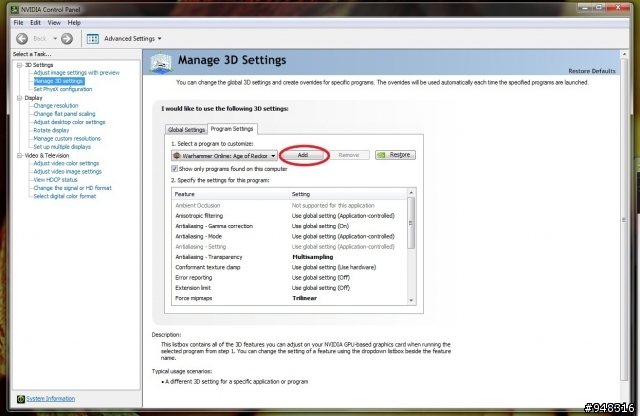This screenshot has height=416, width=640.
Task: Click the Trilinear setting value
Action: coord(304,298)
